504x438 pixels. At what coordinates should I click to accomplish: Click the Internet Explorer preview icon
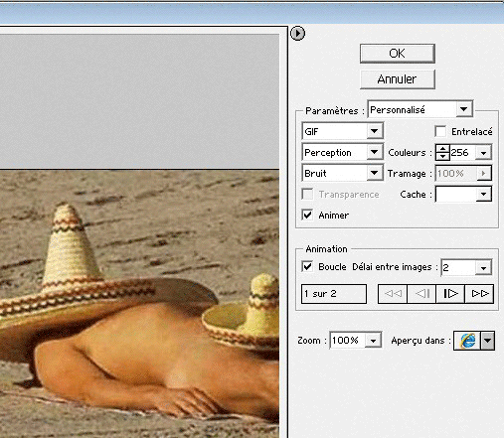click(x=467, y=341)
